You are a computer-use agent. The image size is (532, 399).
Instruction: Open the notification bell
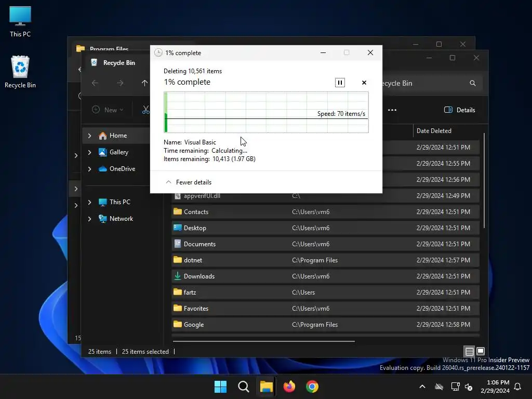pyautogui.click(x=518, y=387)
